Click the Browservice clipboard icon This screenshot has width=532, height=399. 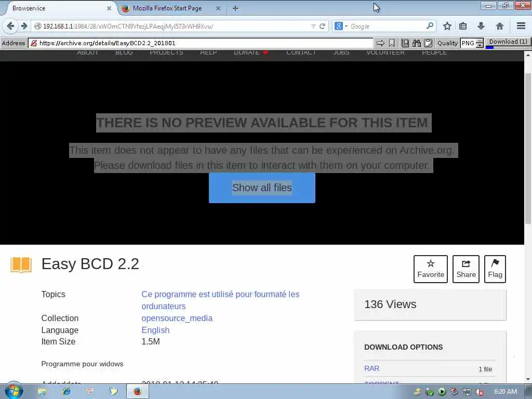click(428, 43)
